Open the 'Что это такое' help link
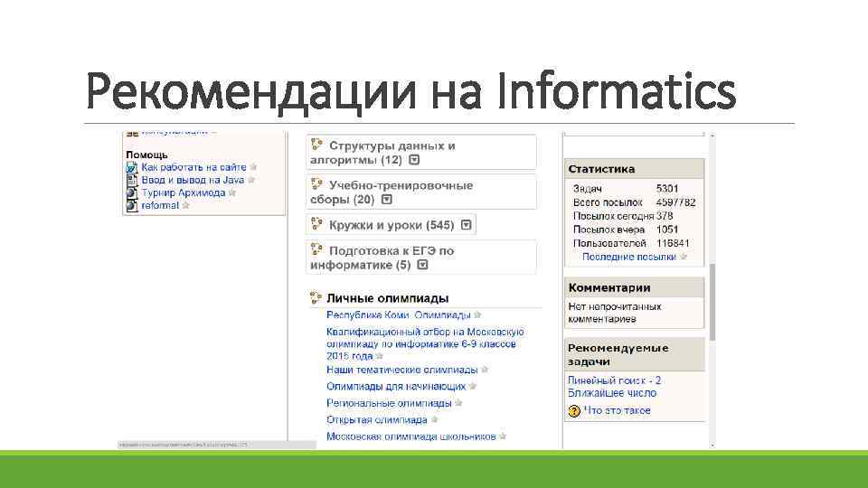 click(x=618, y=410)
